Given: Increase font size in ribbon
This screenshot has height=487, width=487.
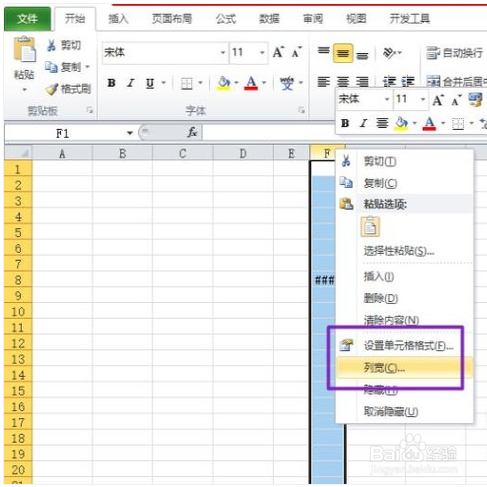Looking at the screenshot, I should tap(278, 52).
